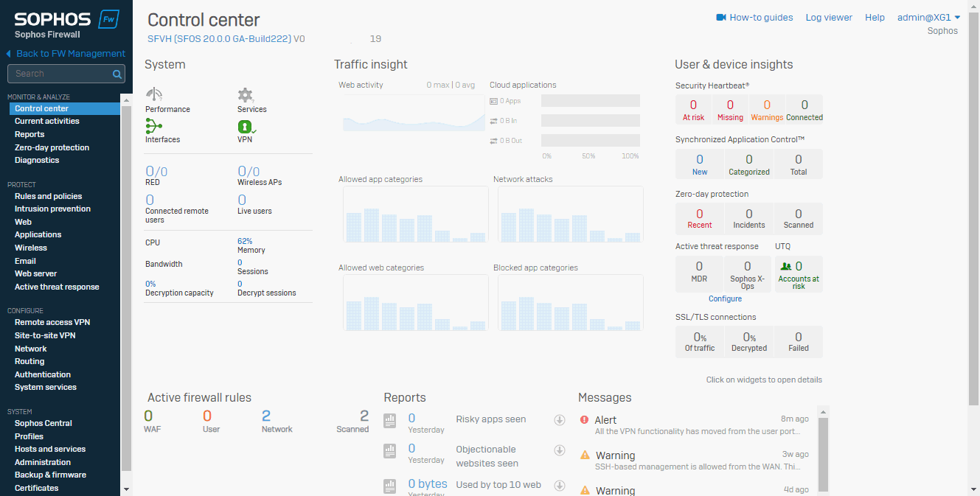Image resolution: width=980 pixels, height=496 pixels.
Task: Download the Risky apps seen report
Action: pos(560,420)
